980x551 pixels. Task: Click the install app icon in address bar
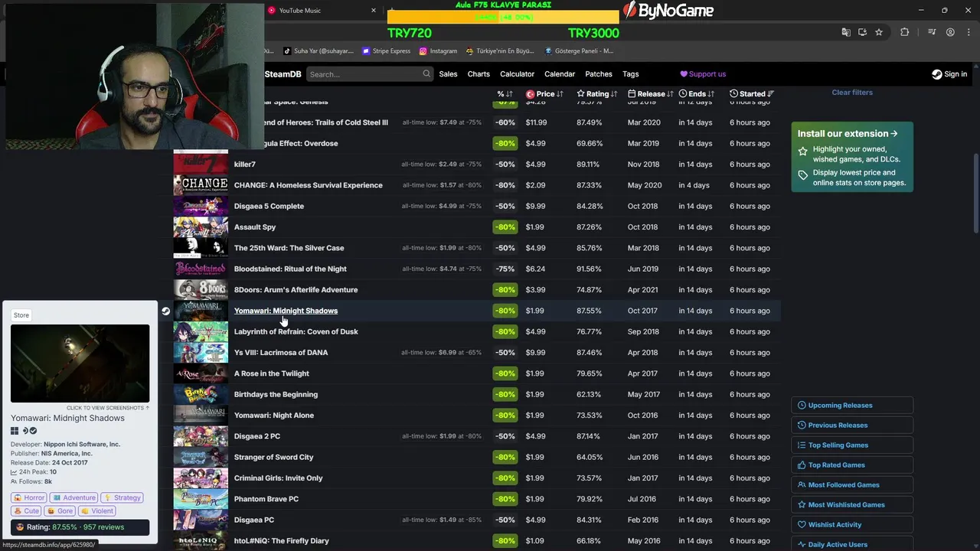(862, 32)
